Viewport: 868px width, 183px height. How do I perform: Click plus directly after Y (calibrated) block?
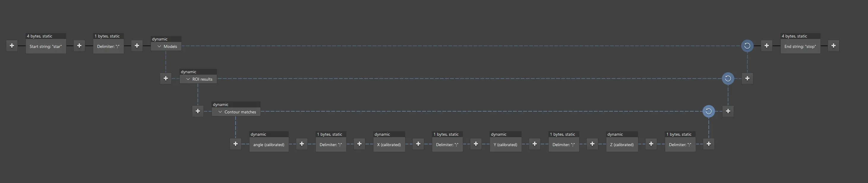click(x=534, y=144)
